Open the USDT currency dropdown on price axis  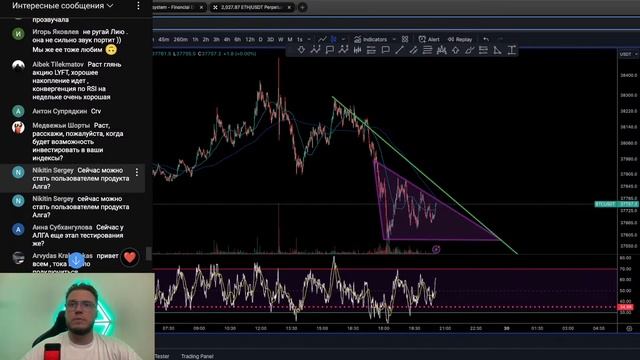tap(629, 54)
